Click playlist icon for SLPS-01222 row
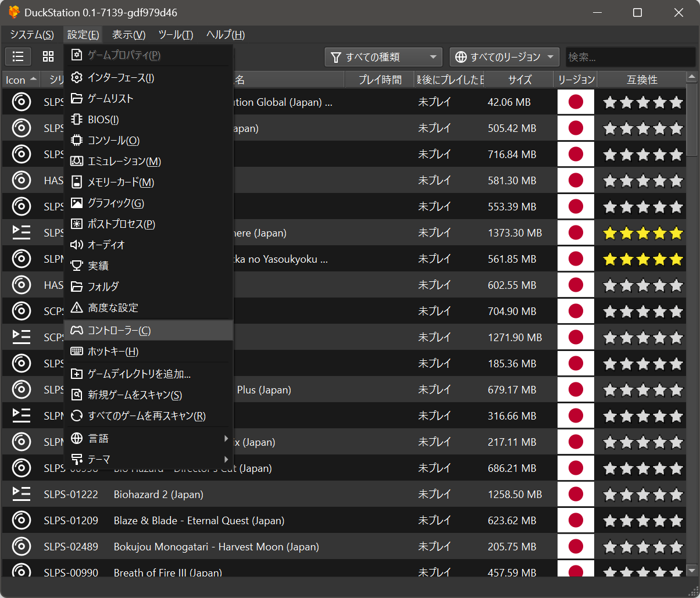Image resolution: width=700 pixels, height=598 pixels. pos(21,494)
